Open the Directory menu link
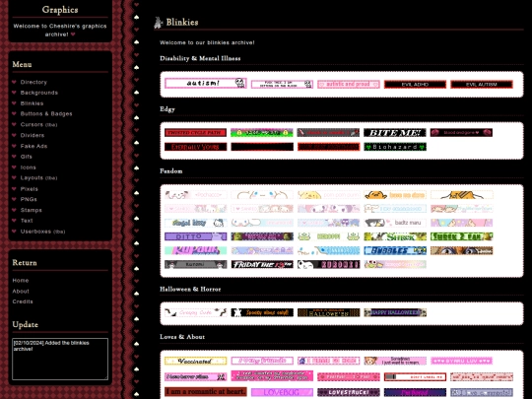532x399 pixels. pyautogui.click(x=33, y=82)
